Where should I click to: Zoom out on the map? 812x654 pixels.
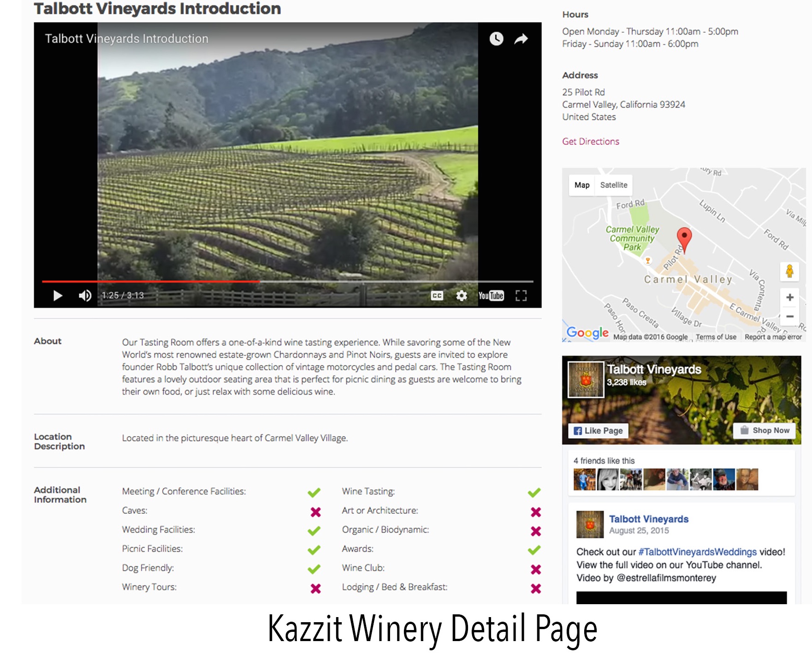[x=789, y=316]
